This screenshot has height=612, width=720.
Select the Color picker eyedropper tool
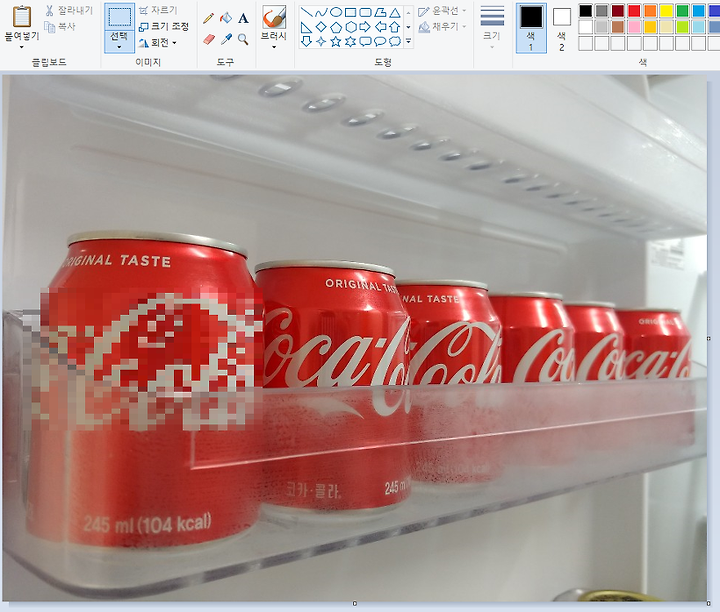coord(226,39)
